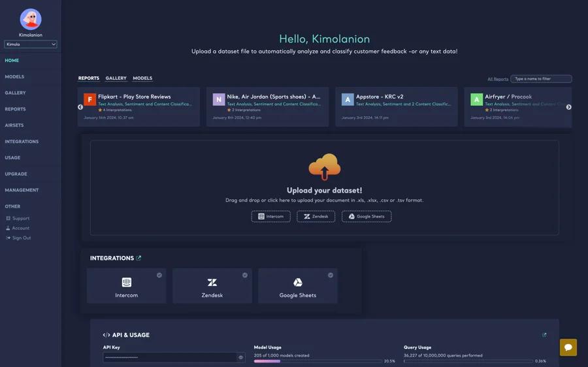Switch to the GALLERY tab

116,78
